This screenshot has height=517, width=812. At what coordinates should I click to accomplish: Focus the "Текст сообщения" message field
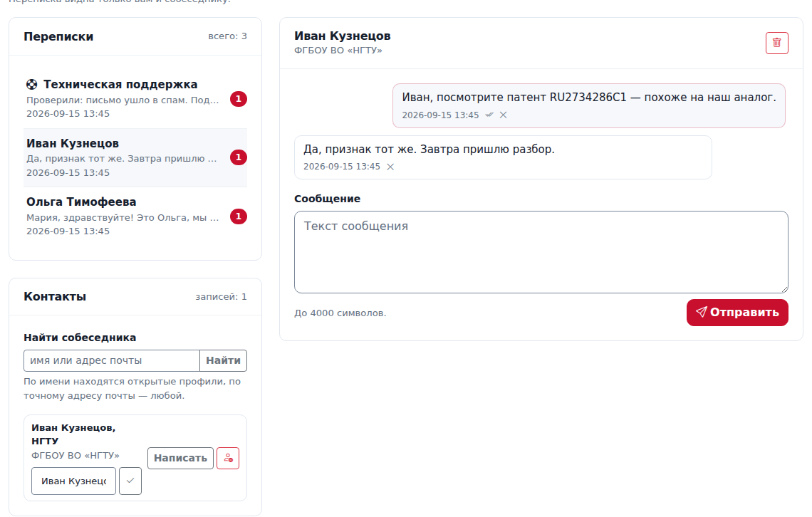(x=541, y=252)
